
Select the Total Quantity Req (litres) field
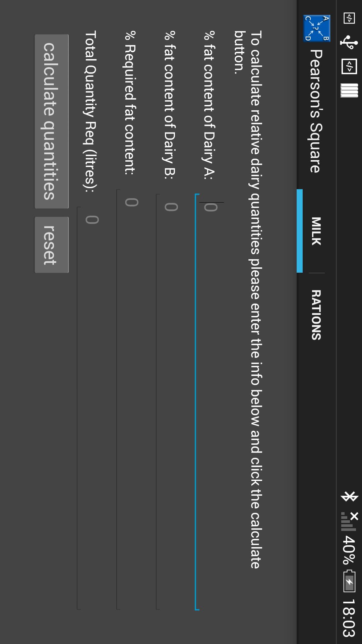coord(91,408)
